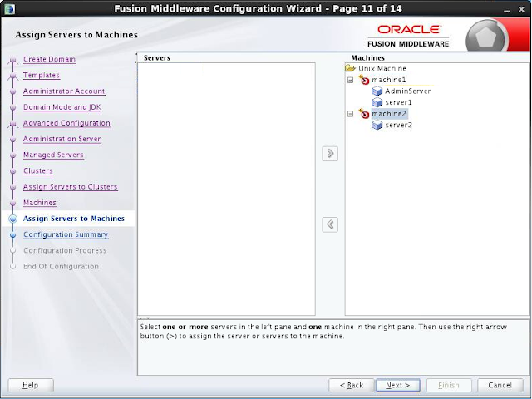Select server2 under machine2
This screenshot has height=399, width=532.
(399, 125)
